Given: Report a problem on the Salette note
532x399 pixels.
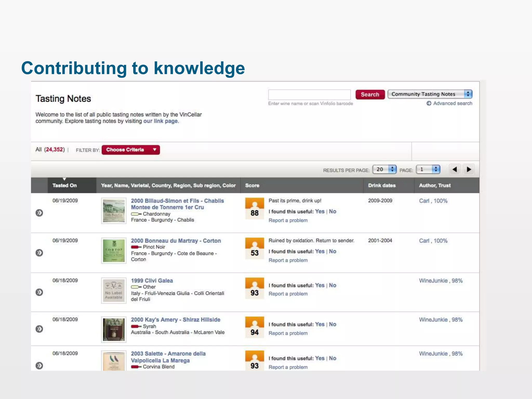Looking at the screenshot, I should 288,367.
